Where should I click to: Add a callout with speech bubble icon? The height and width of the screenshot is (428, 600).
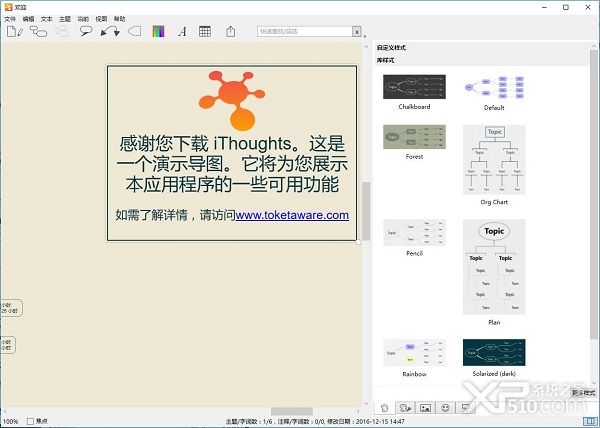point(86,31)
